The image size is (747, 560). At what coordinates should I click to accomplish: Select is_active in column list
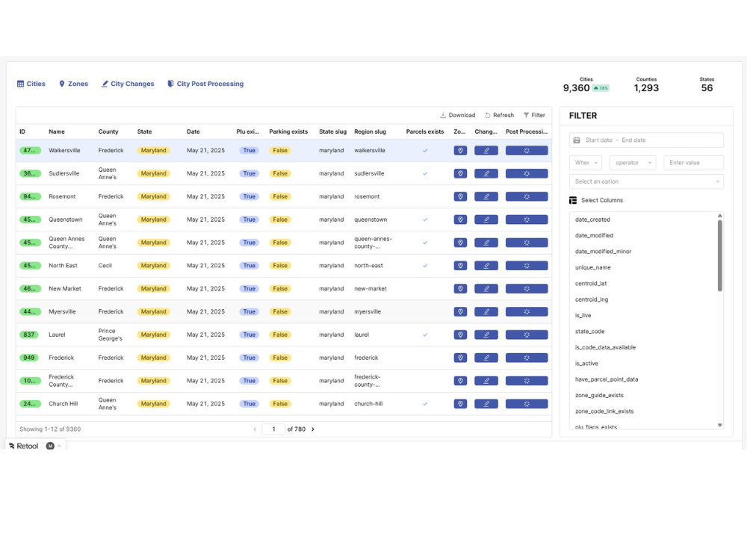(586, 364)
